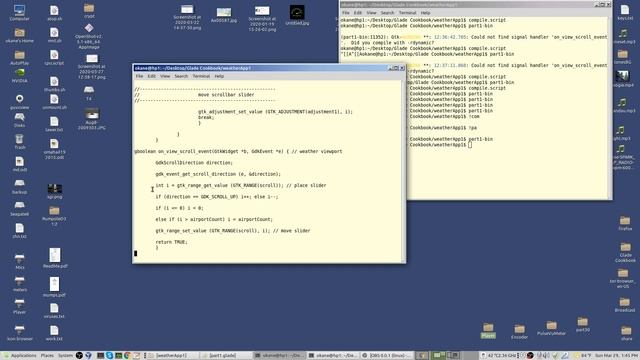This screenshot has width=640, height=360.
Task: Launch the Player desktop launcher
Action: (x=19, y=307)
